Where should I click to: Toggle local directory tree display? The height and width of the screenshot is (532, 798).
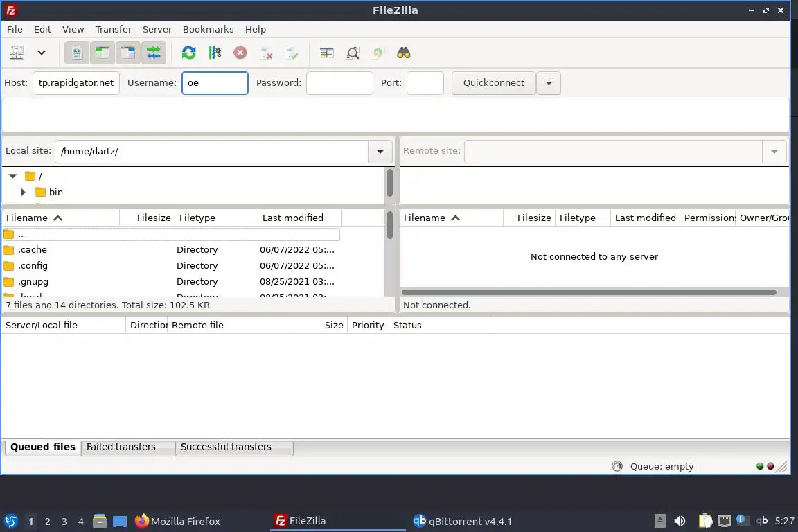pyautogui.click(x=103, y=53)
